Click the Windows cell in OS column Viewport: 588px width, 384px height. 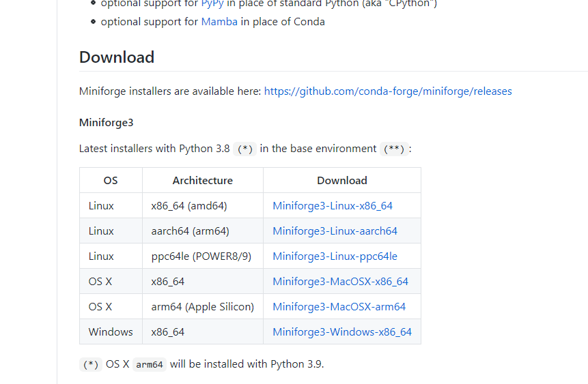pyautogui.click(x=111, y=332)
